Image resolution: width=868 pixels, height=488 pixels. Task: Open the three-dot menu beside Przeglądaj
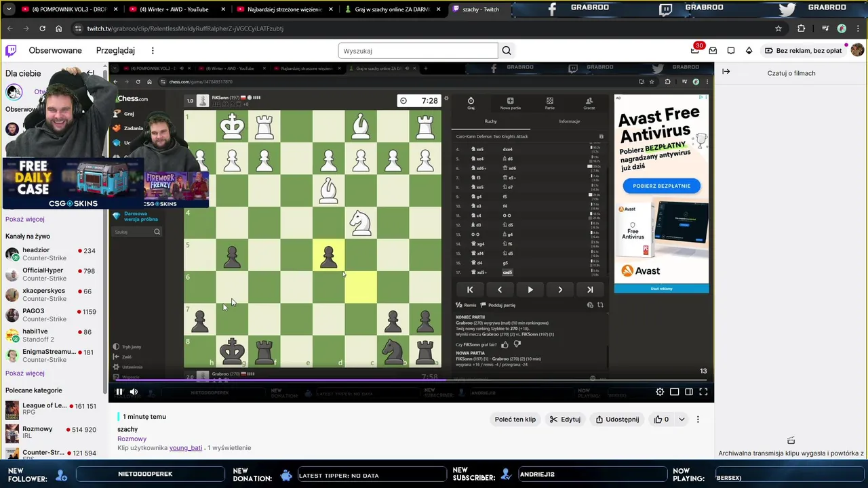coord(153,51)
